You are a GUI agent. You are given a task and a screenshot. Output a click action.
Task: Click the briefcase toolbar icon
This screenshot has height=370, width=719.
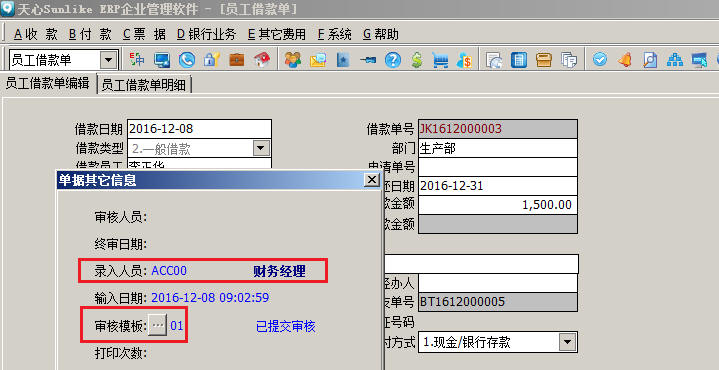click(x=237, y=60)
